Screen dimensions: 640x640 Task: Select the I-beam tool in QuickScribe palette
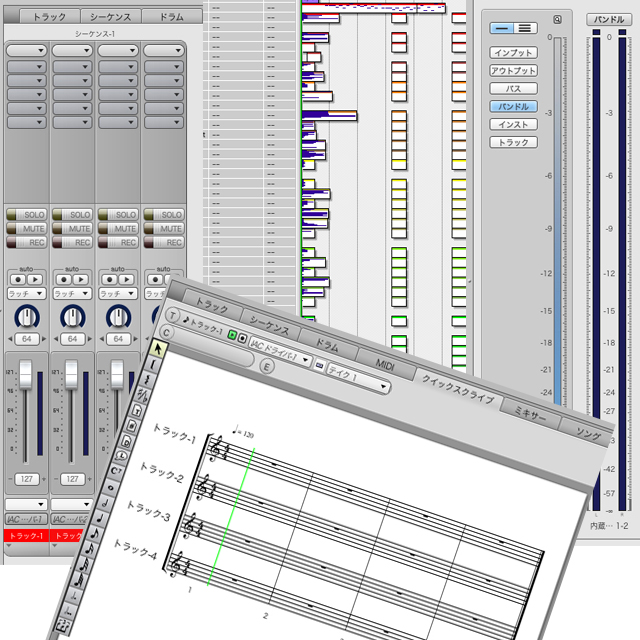tap(153, 363)
